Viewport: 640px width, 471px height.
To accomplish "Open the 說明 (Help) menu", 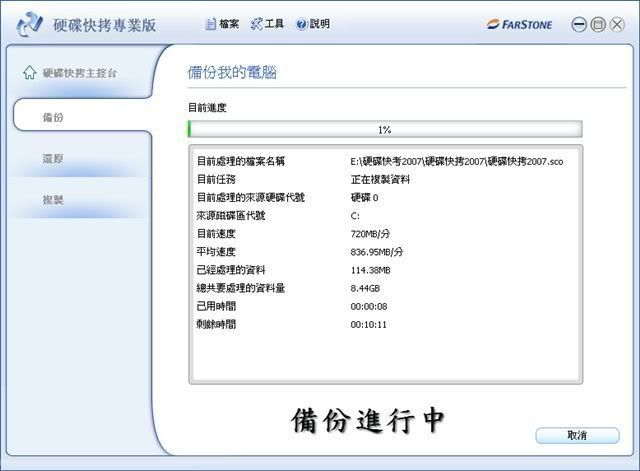I will click(313, 24).
